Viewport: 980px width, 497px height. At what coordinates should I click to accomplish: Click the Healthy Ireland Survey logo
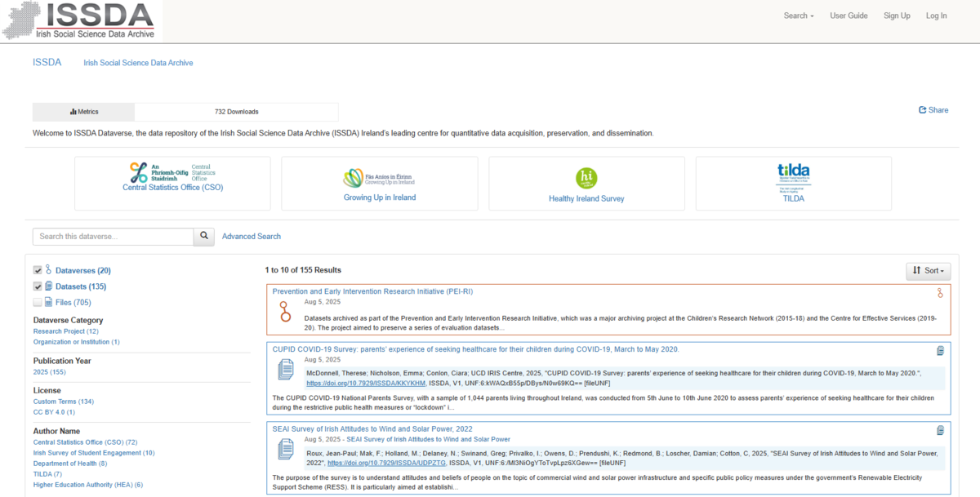tap(586, 178)
